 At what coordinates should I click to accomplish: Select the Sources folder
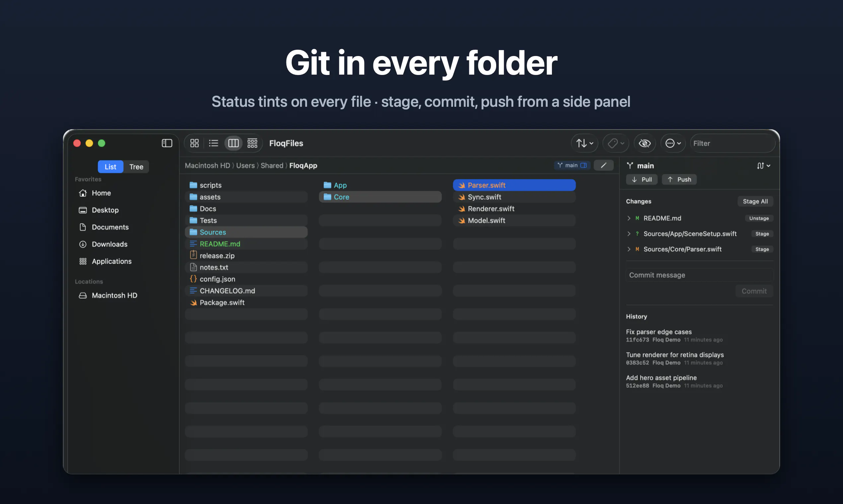pyautogui.click(x=246, y=232)
